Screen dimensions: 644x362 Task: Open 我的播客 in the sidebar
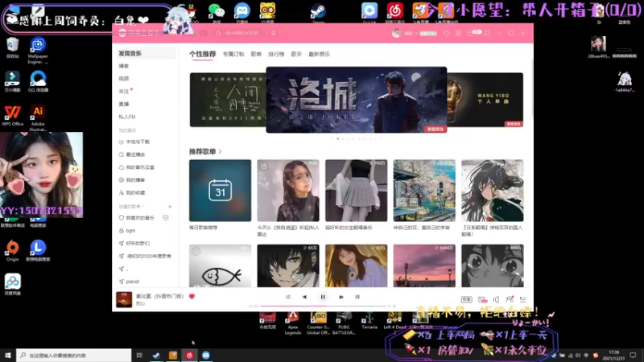click(x=132, y=179)
